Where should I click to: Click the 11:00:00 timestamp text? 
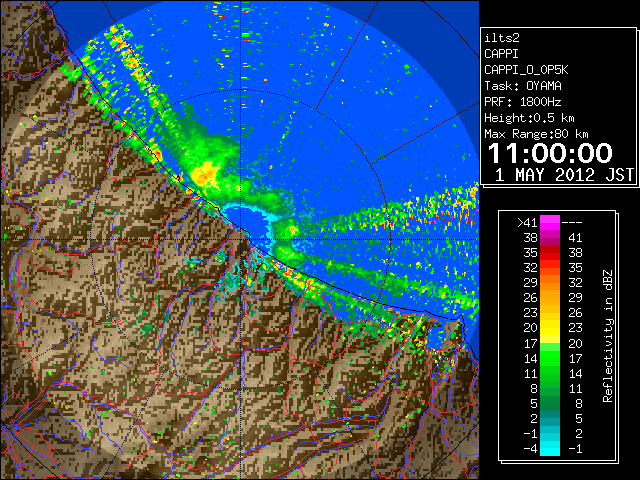[x=550, y=153]
